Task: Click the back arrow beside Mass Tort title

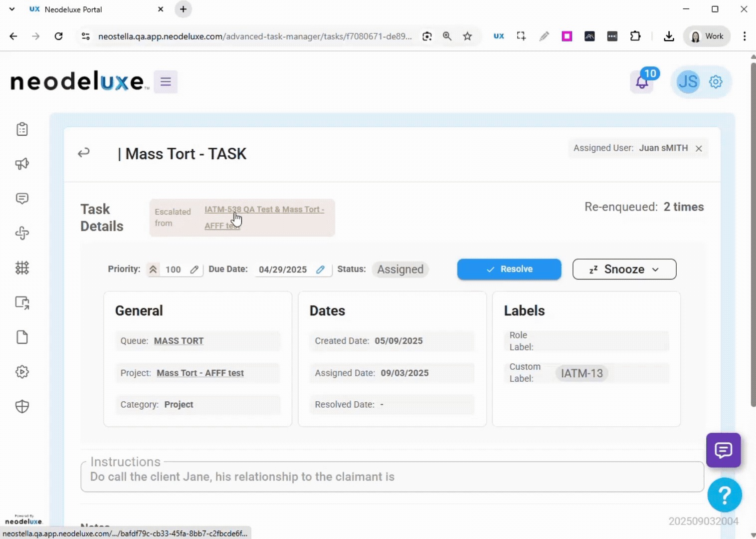Action: click(84, 153)
